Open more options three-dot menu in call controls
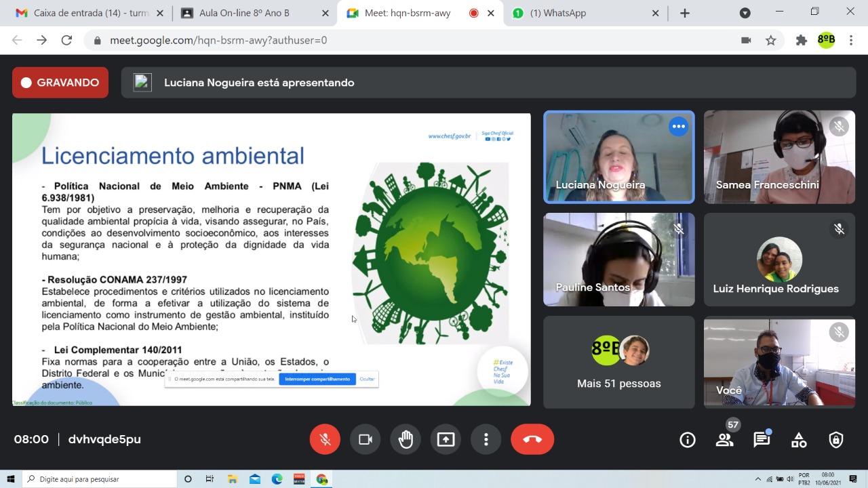 pos(486,439)
